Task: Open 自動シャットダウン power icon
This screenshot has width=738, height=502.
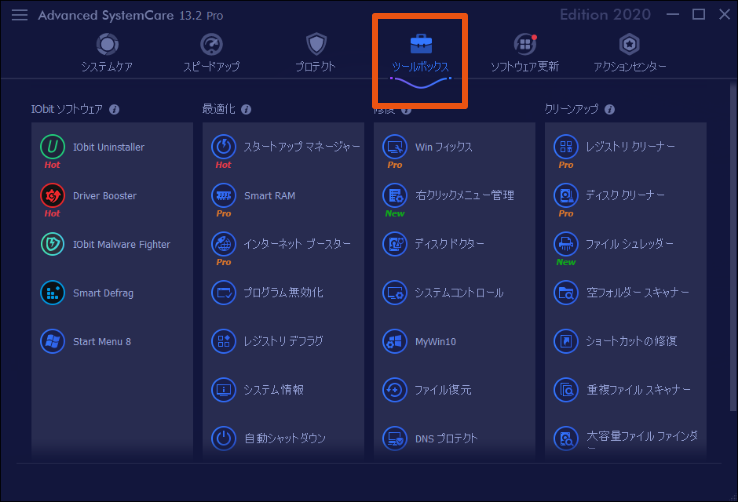Action: click(224, 438)
